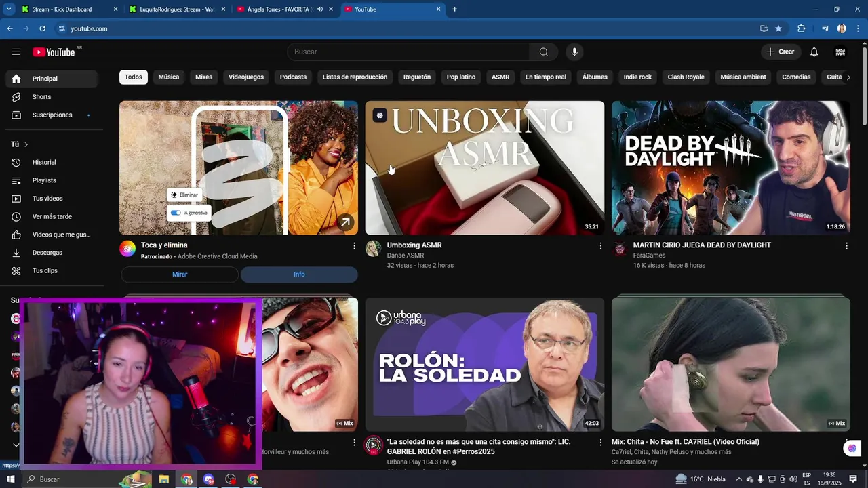The image size is (868, 488).
Task: Open Videos que me gustan
Action: (x=52, y=235)
